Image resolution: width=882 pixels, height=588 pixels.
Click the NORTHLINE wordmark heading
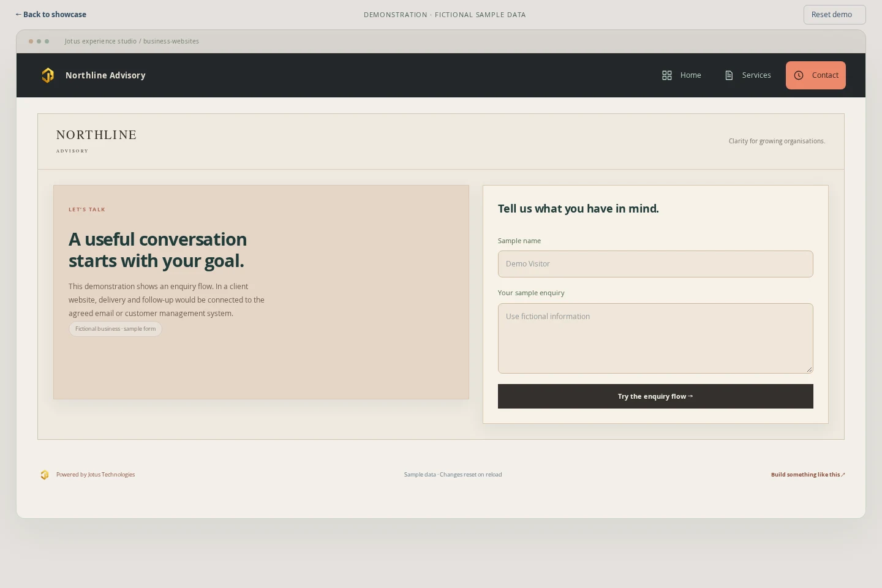pyautogui.click(x=97, y=135)
